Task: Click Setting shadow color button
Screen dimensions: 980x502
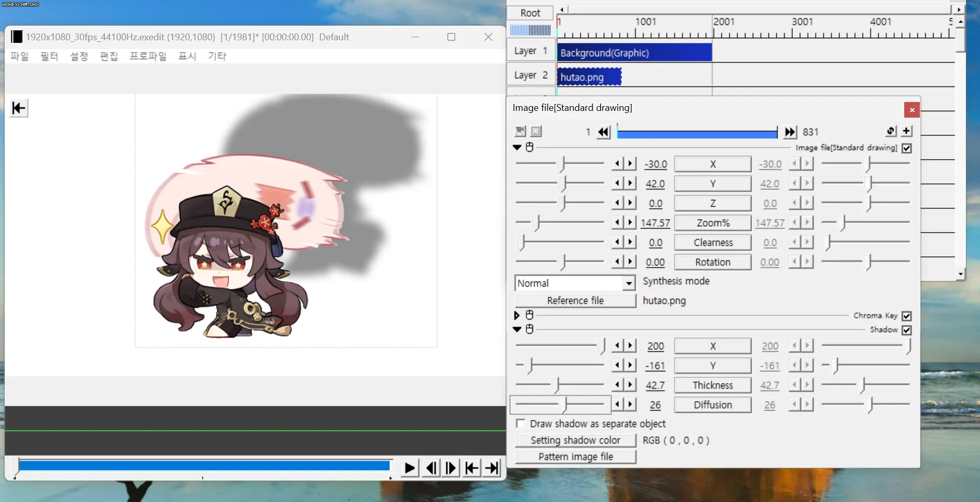Action: click(x=575, y=440)
